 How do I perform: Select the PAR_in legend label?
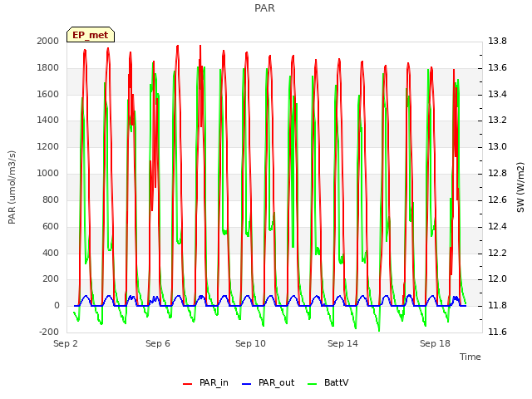click(x=214, y=382)
